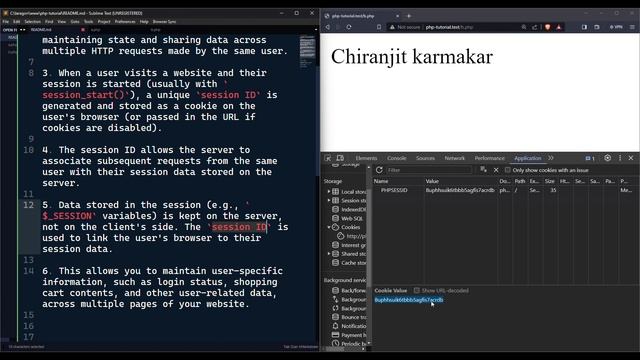Select Bounce tracking in Background services
Screen dimensions: 640x360
349,317
